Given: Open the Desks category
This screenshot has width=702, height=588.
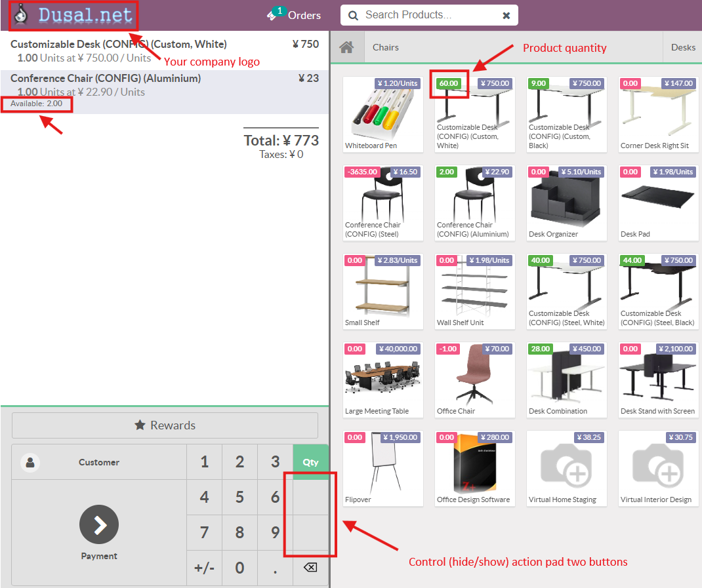Looking at the screenshot, I should pos(683,47).
